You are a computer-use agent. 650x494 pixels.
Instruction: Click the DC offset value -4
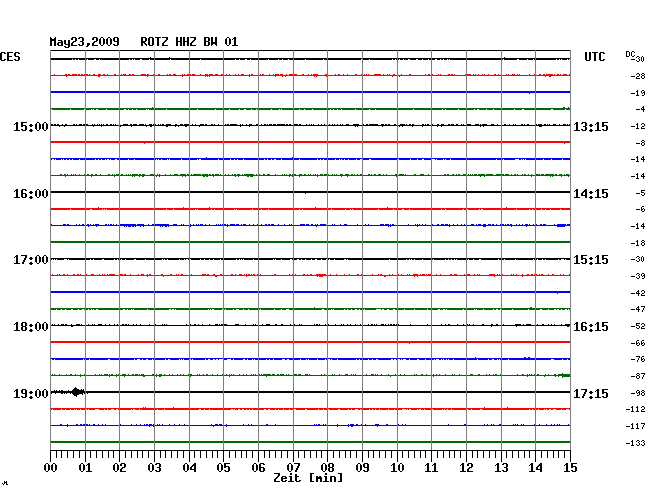point(640,109)
